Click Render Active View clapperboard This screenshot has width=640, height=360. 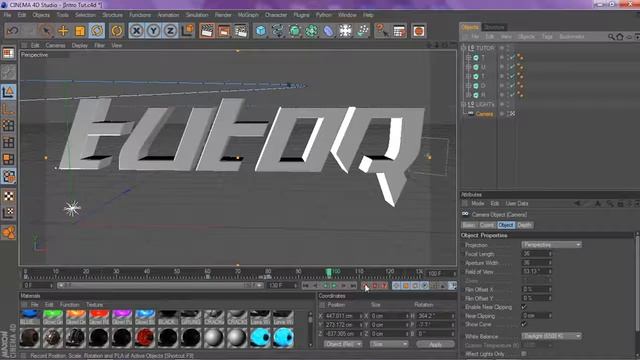[x=207, y=31]
